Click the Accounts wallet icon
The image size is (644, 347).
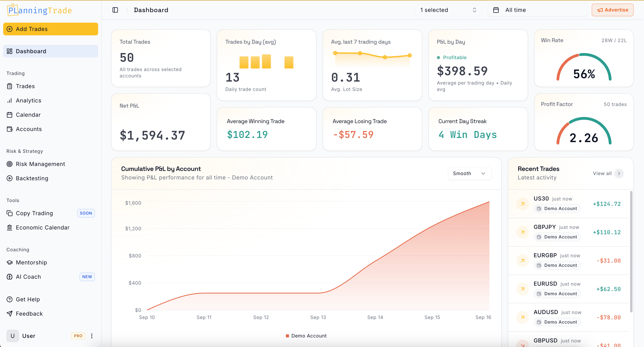click(10, 129)
